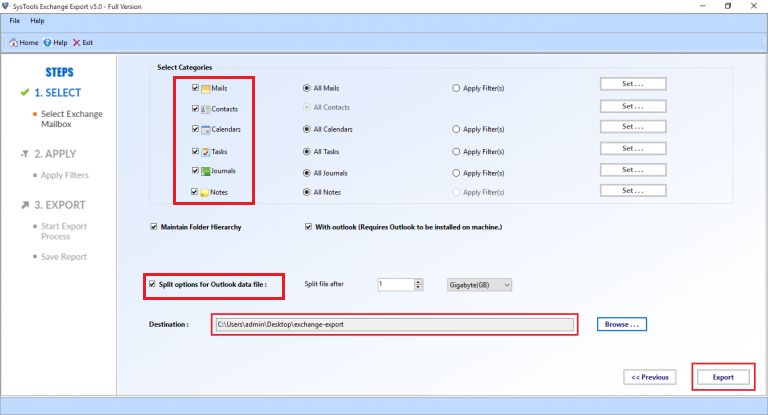The width and height of the screenshot is (768, 415).
Task: Uncheck the Contacts checkbox
Action: click(x=195, y=108)
